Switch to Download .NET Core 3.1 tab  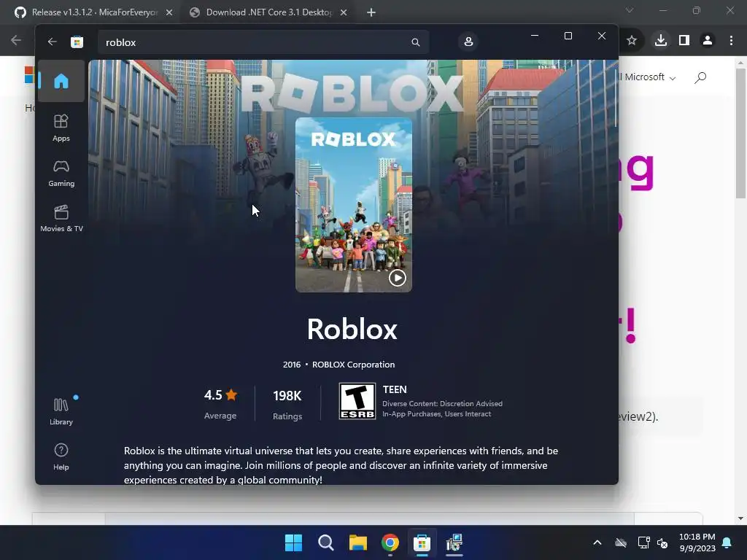(268, 12)
